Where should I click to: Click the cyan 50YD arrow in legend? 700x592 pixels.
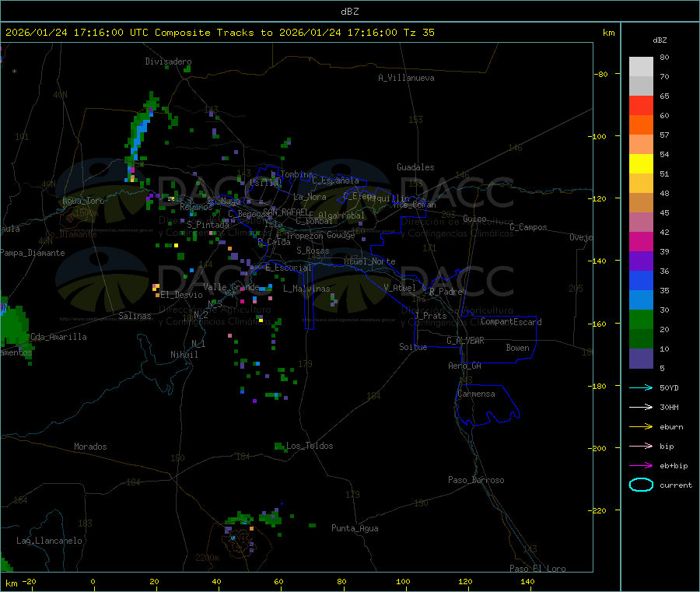tap(641, 387)
